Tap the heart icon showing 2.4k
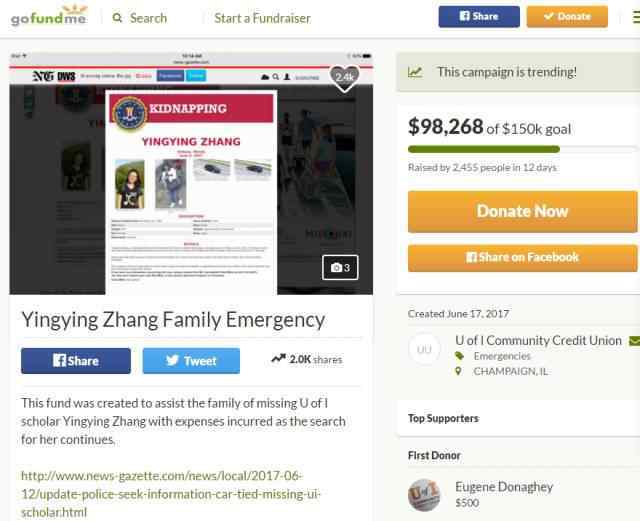The height and width of the screenshot is (521, 640). click(344, 77)
